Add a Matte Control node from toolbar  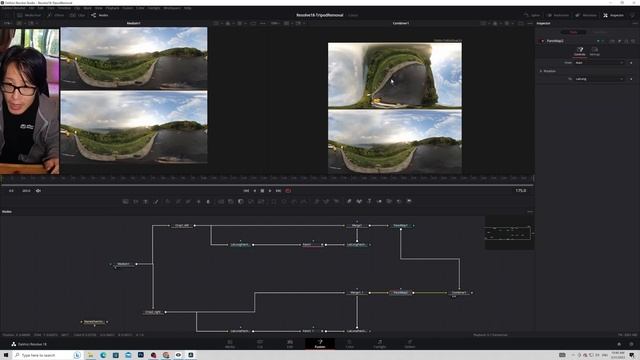pos(241,201)
